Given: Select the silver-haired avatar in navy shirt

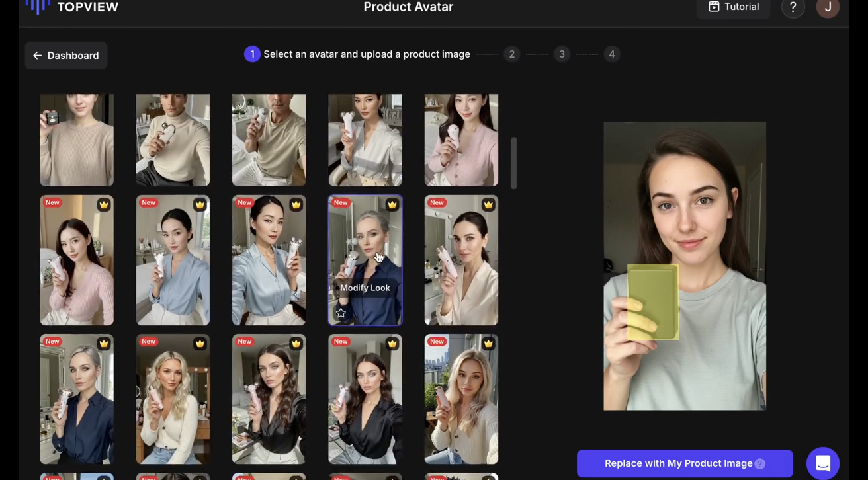Looking at the screenshot, I should click(x=77, y=399).
